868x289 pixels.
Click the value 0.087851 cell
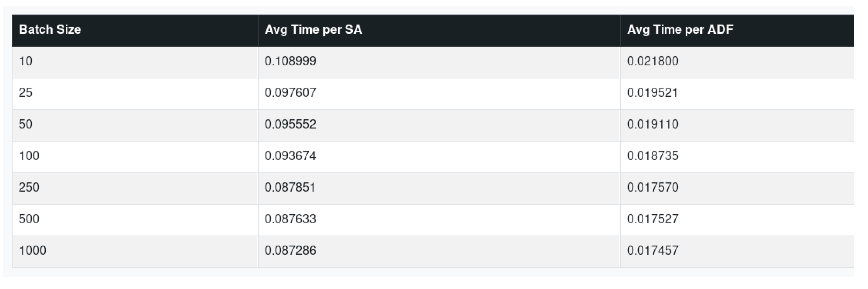(x=290, y=187)
